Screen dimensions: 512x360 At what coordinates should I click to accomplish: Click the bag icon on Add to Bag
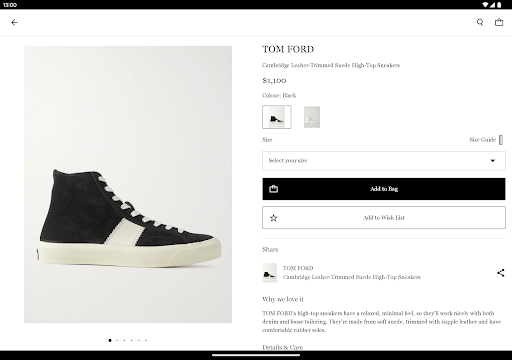274,189
